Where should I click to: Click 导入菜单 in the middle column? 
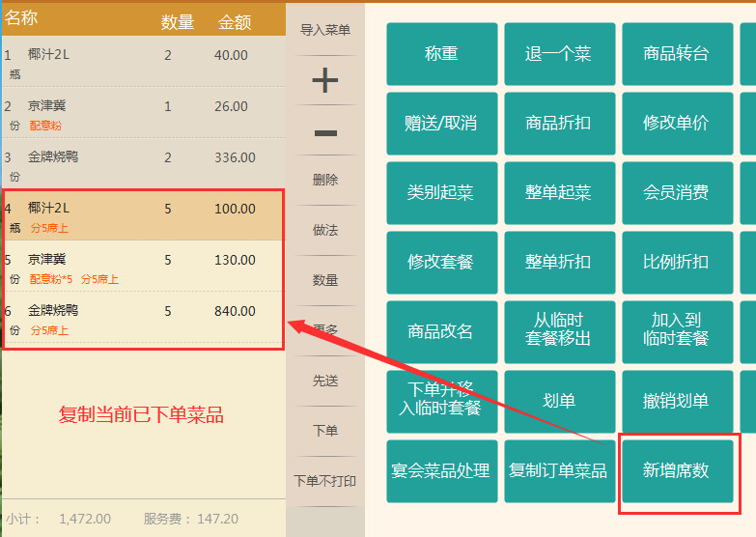(325, 30)
